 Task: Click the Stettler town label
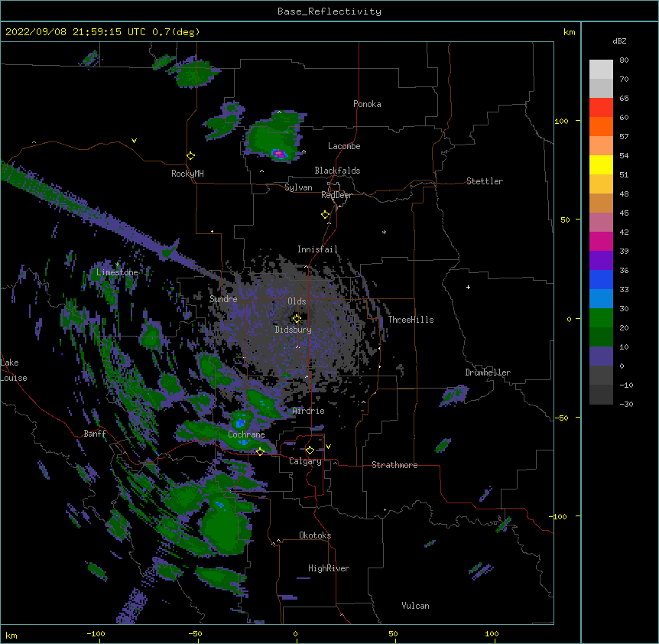tap(485, 181)
